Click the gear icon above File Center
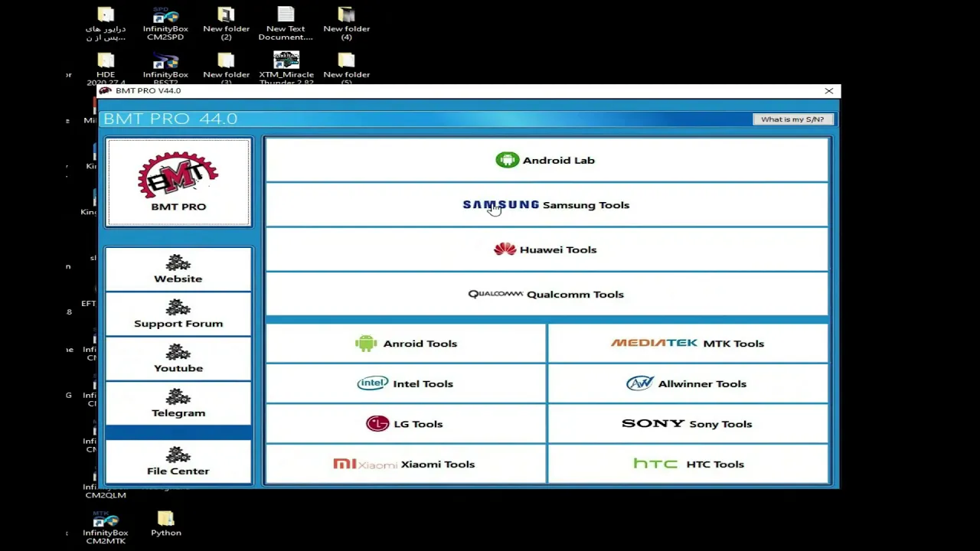 pos(178,455)
